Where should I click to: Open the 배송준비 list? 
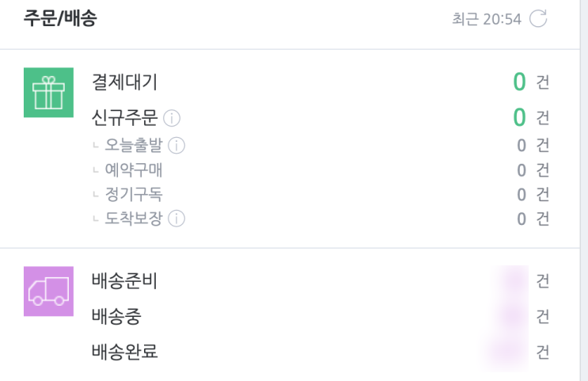(124, 280)
